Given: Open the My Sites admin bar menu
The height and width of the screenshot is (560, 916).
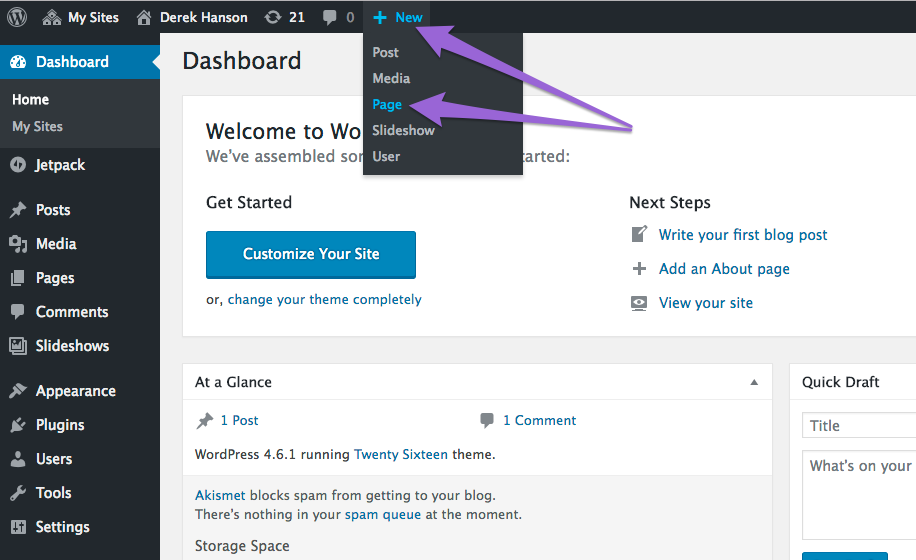Looking at the screenshot, I should [81, 17].
